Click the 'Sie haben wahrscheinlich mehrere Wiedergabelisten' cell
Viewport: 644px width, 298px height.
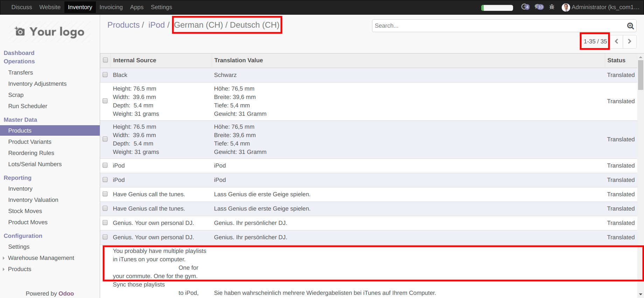(325, 293)
